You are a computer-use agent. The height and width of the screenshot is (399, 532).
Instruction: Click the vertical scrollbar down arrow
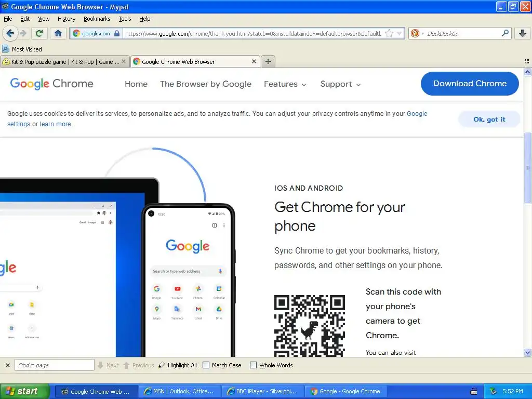point(527,353)
